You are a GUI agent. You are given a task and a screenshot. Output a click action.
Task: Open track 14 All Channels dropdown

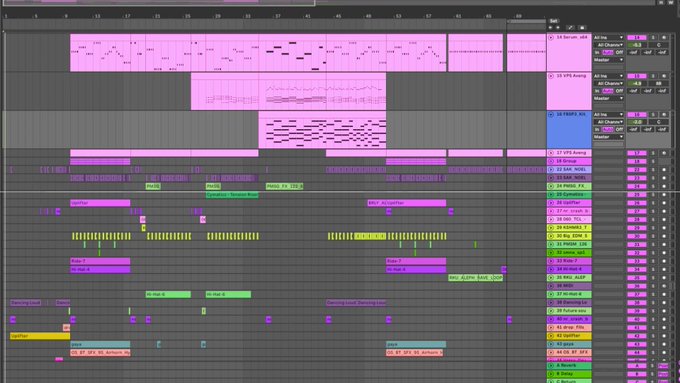(x=609, y=45)
